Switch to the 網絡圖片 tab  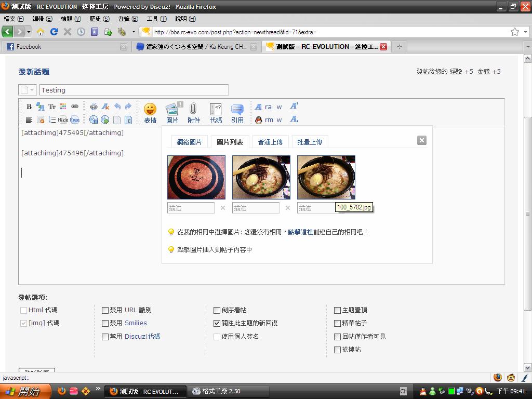tap(189, 142)
